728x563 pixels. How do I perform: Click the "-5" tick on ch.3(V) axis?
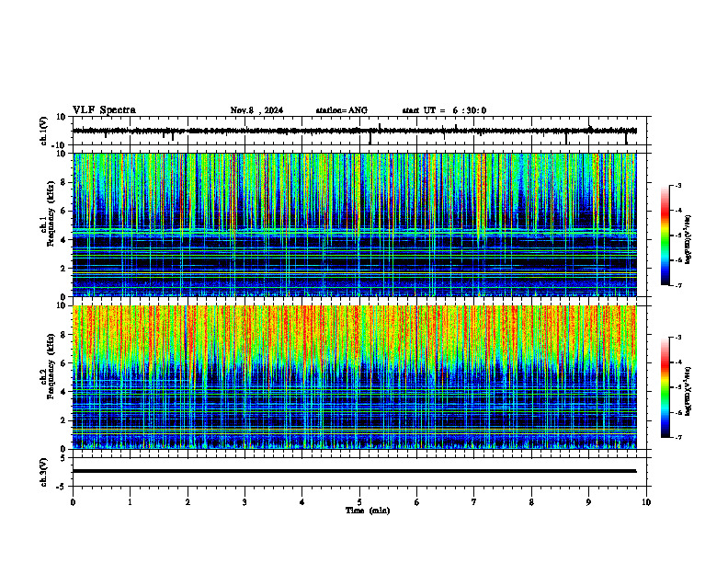tap(62, 487)
